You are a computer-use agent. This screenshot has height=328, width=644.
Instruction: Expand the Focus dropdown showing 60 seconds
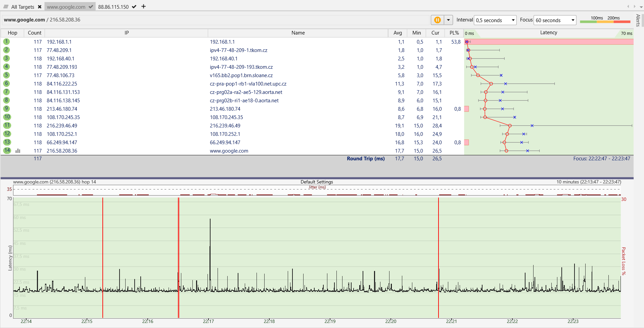[x=555, y=20]
